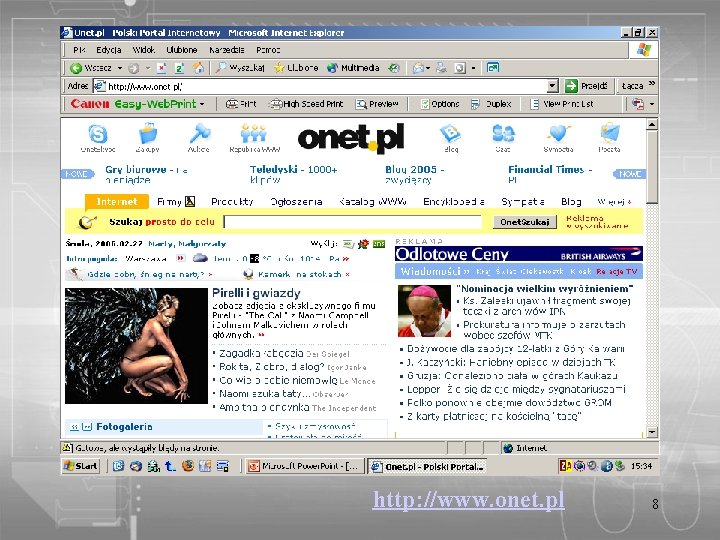This screenshot has height=540, width=720.
Task: Click the Preview button in Canon toolbar
Action: (377, 104)
